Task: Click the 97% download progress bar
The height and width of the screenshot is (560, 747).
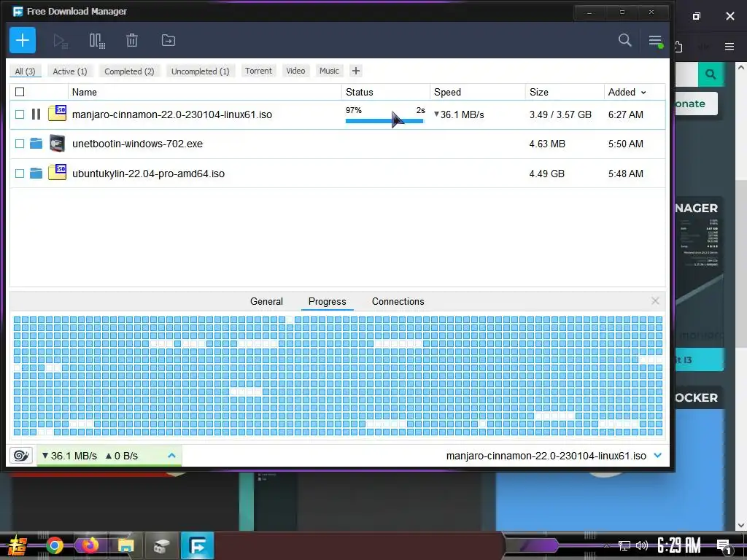Action: click(x=385, y=121)
